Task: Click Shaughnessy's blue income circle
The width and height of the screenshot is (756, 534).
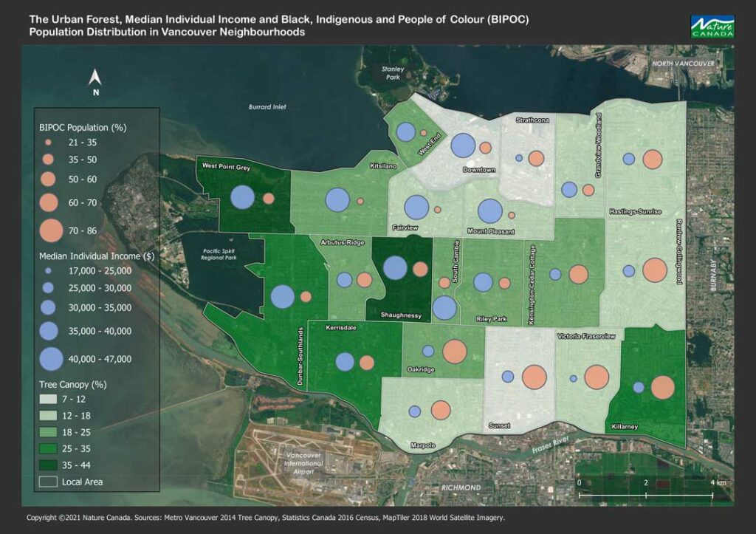Action: pyautogui.click(x=396, y=267)
